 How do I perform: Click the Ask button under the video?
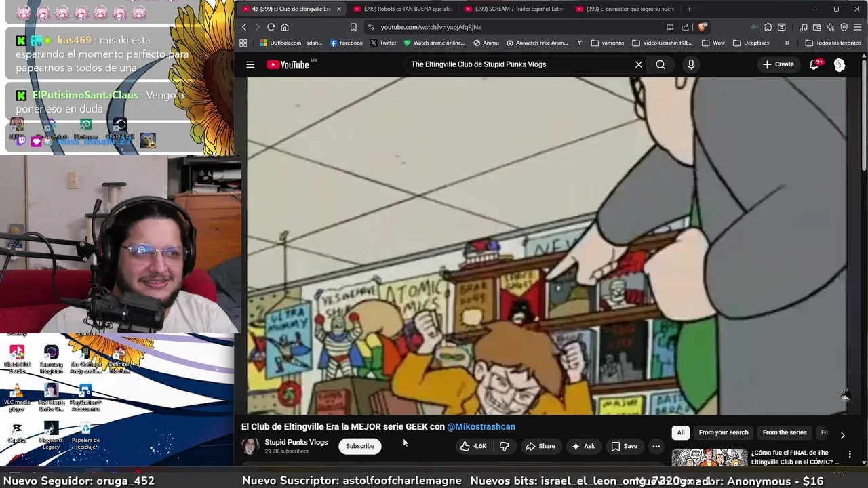click(583, 446)
